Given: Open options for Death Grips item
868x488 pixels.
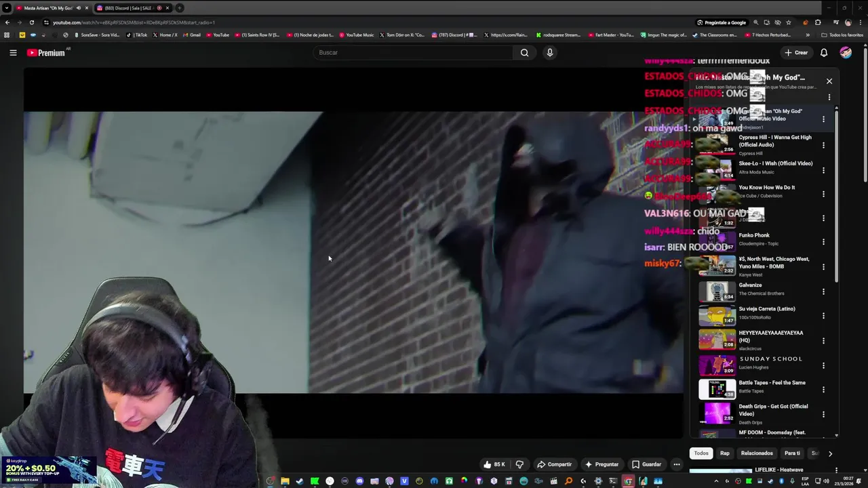Looking at the screenshot, I should pyautogui.click(x=823, y=414).
